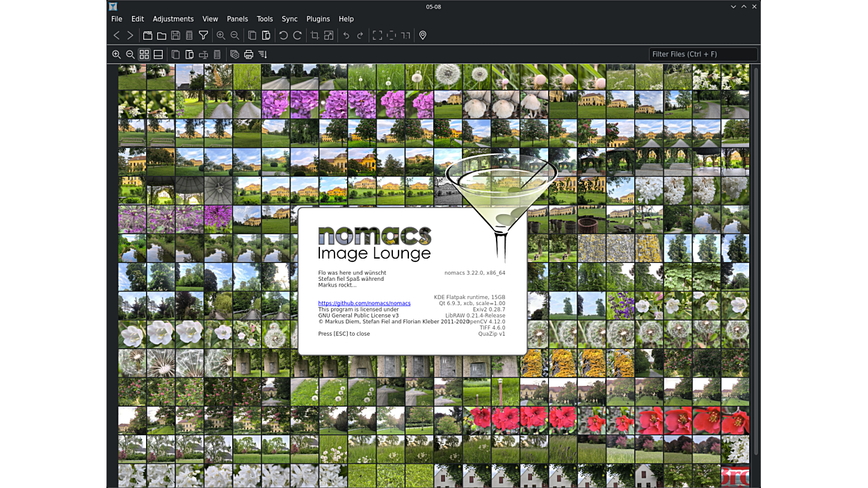Click the resize image icon
Viewport: 868px width, 488px height.
coord(329,35)
